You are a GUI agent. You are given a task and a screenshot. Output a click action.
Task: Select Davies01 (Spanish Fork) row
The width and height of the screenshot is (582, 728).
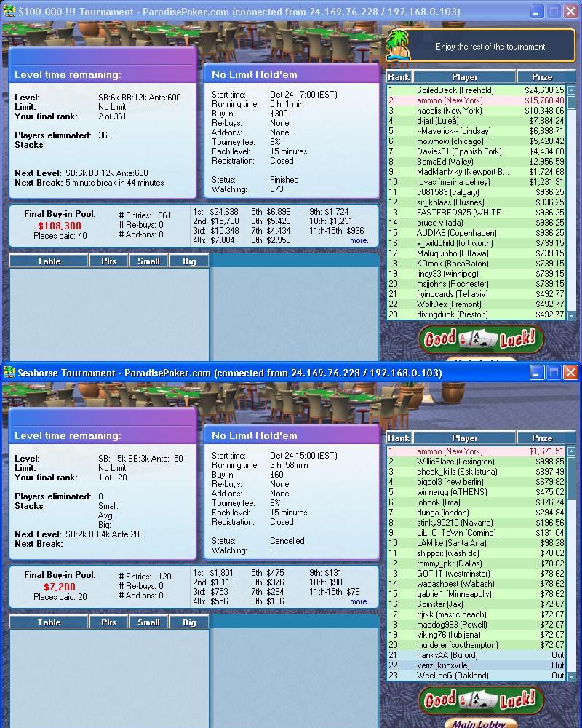coord(477,151)
